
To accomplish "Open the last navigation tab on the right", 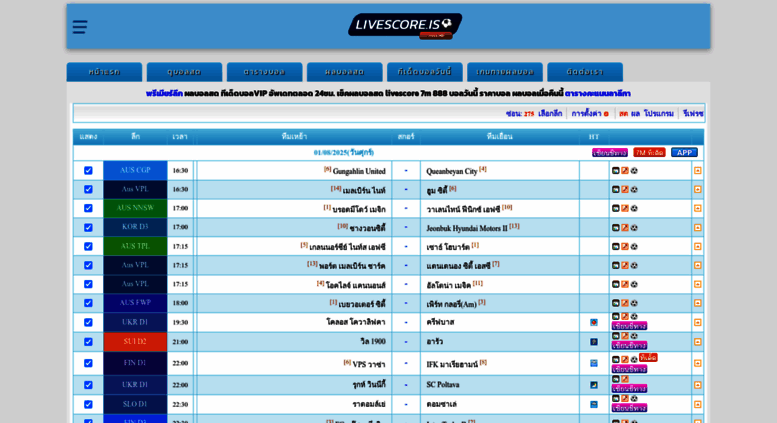I will 584,72.
